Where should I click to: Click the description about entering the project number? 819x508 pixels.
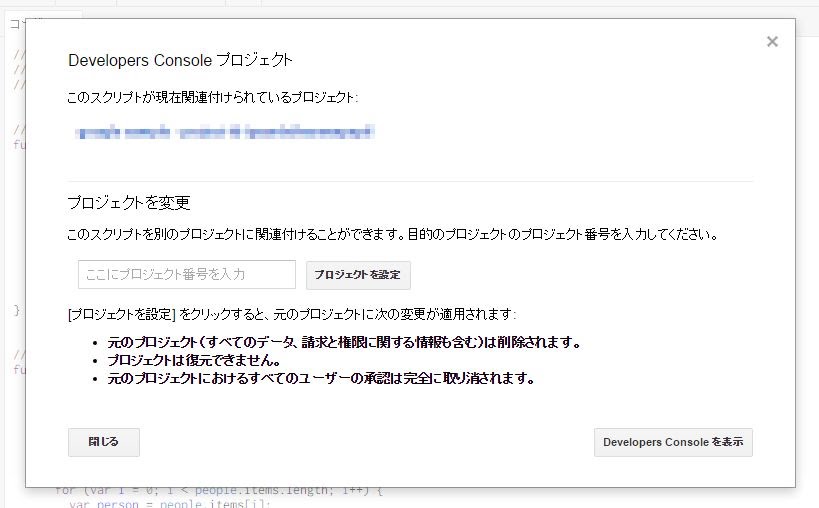[391, 235]
